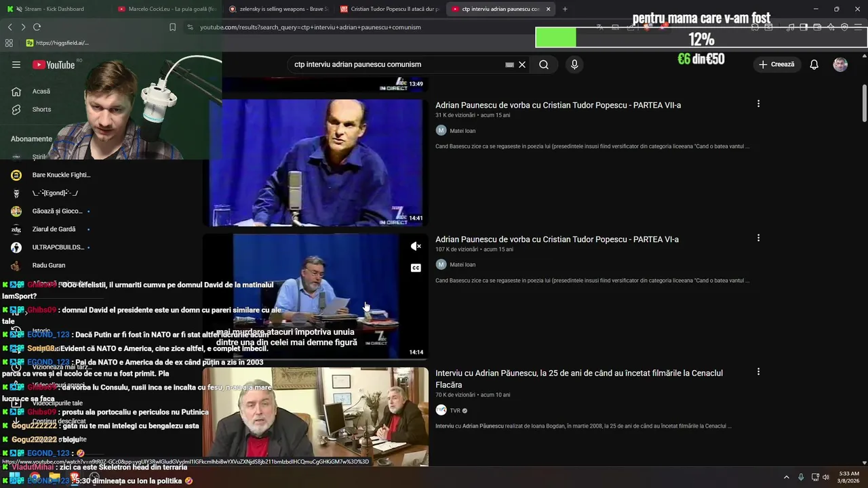This screenshot has width=868, height=488.
Task: Switch to zelensky is selling weapons tab
Action: coord(279,9)
